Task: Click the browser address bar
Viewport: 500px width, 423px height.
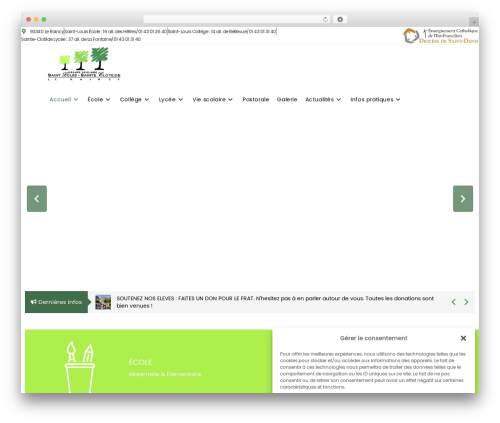Action: pos(236,19)
